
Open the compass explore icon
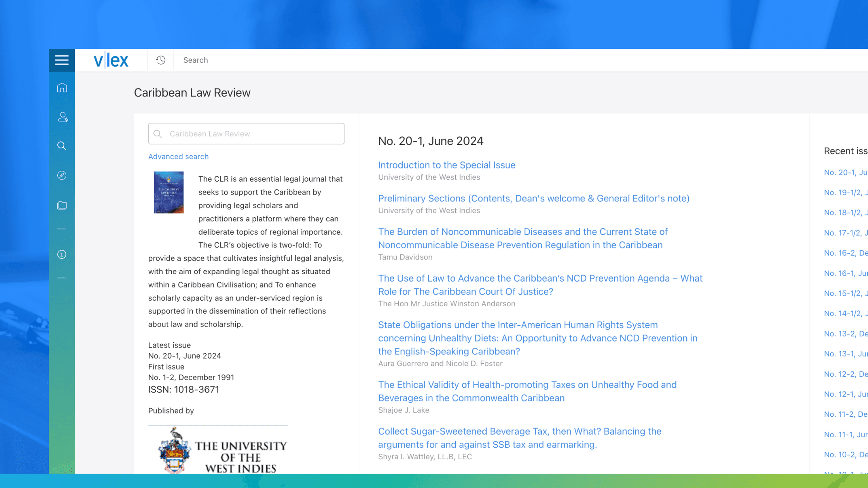click(62, 175)
